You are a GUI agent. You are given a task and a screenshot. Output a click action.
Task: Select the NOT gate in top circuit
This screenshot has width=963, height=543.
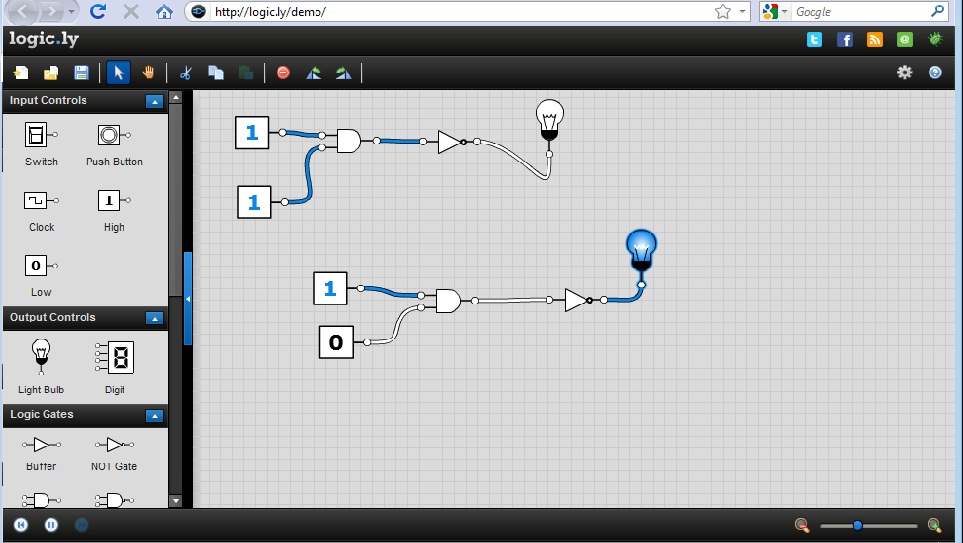(x=450, y=142)
